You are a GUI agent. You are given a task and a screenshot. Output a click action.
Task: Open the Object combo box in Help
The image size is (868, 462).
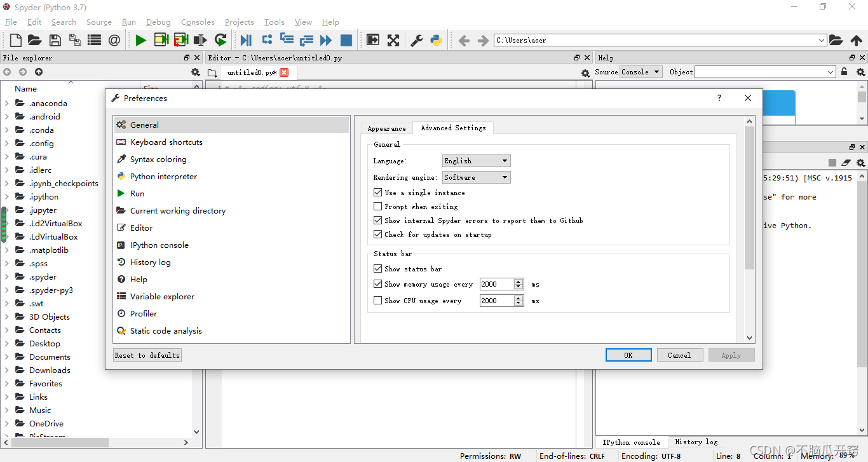point(766,72)
